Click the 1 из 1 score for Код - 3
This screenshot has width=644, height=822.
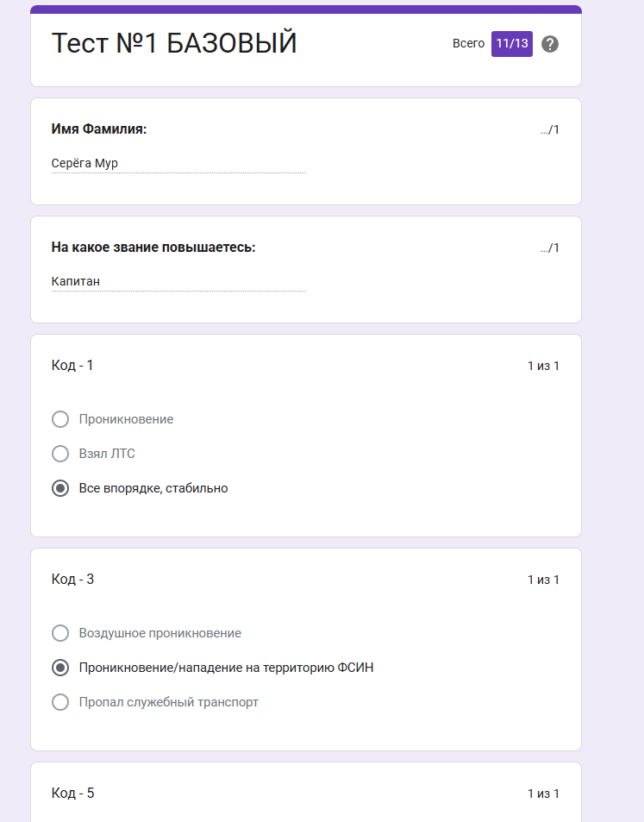tap(543, 579)
